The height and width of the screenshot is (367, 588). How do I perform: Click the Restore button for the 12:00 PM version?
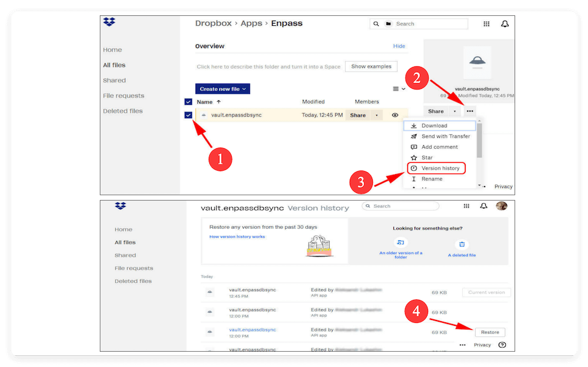pyautogui.click(x=490, y=332)
